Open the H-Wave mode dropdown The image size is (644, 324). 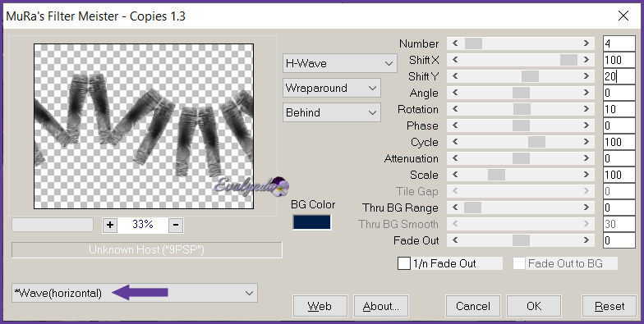tap(340, 63)
